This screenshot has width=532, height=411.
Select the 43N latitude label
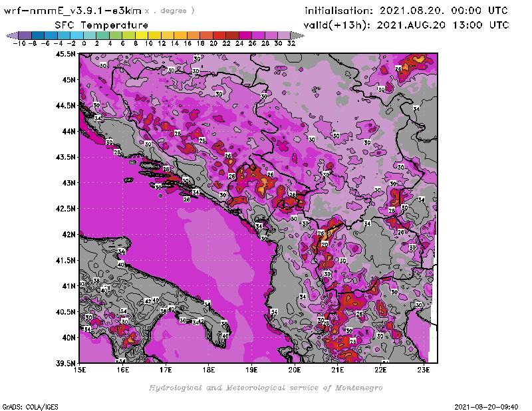[69, 183]
